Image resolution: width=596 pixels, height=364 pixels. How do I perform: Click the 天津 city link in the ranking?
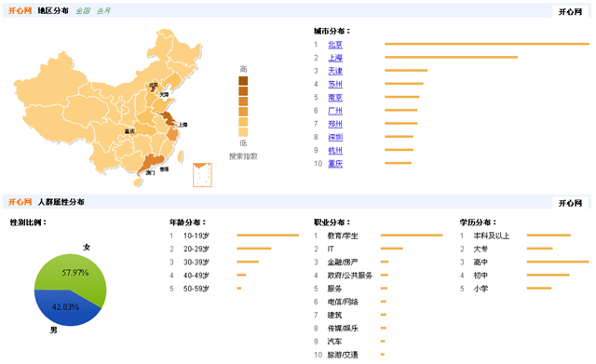(x=335, y=71)
